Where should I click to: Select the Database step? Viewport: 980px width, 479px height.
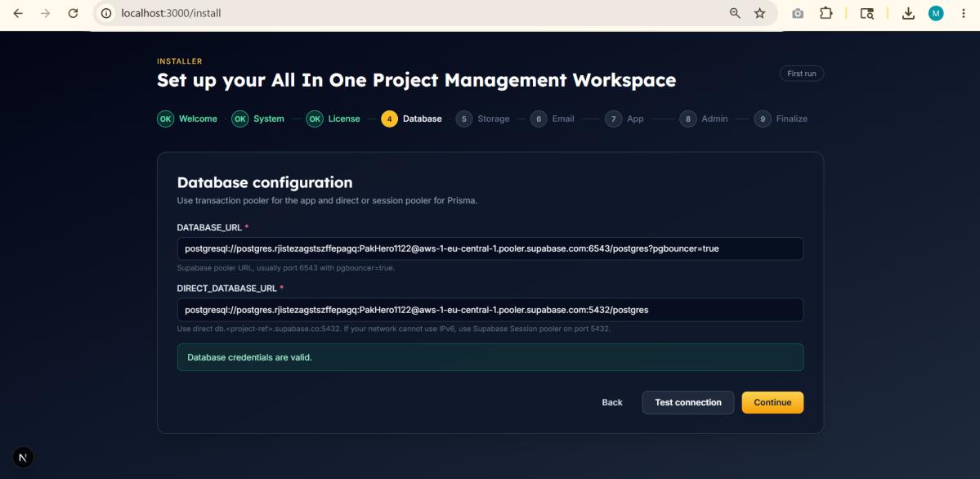(x=411, y=119)
